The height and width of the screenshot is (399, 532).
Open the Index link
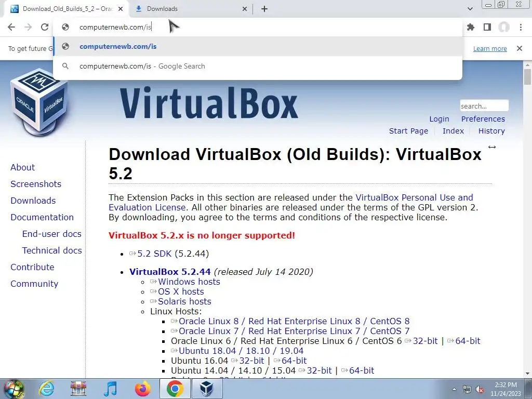pyautogui.click(x=453, y=131)
